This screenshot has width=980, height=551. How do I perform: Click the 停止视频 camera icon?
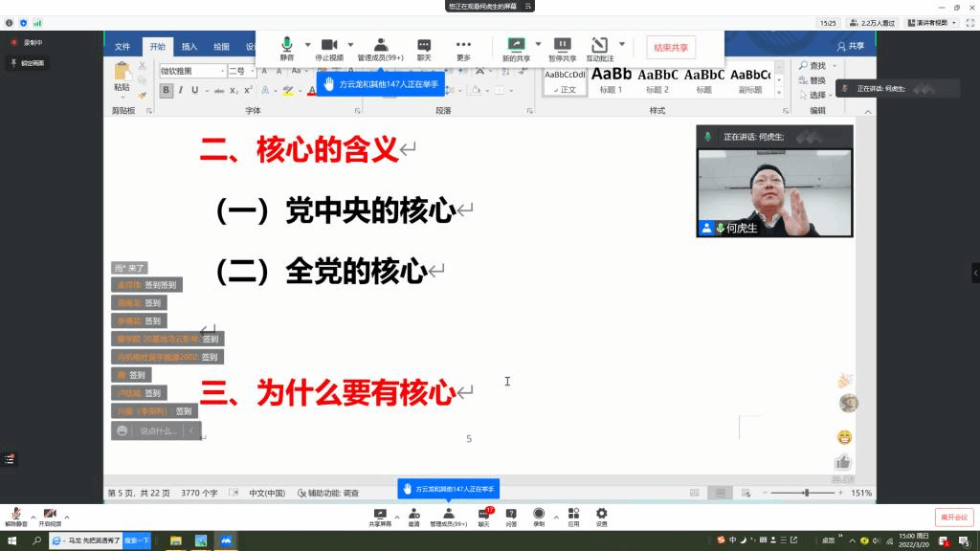329,45
